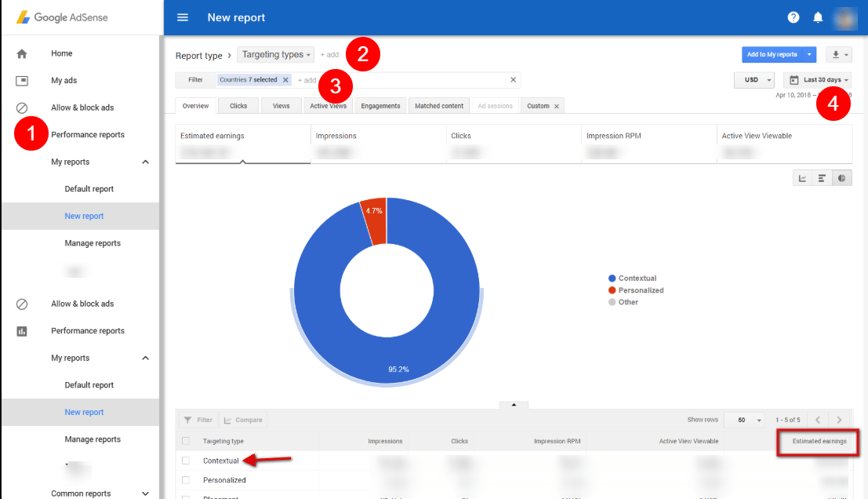Toggle the select-all checkbox in table header
This screenshot has width=868, height=499.
pos(186,441)
